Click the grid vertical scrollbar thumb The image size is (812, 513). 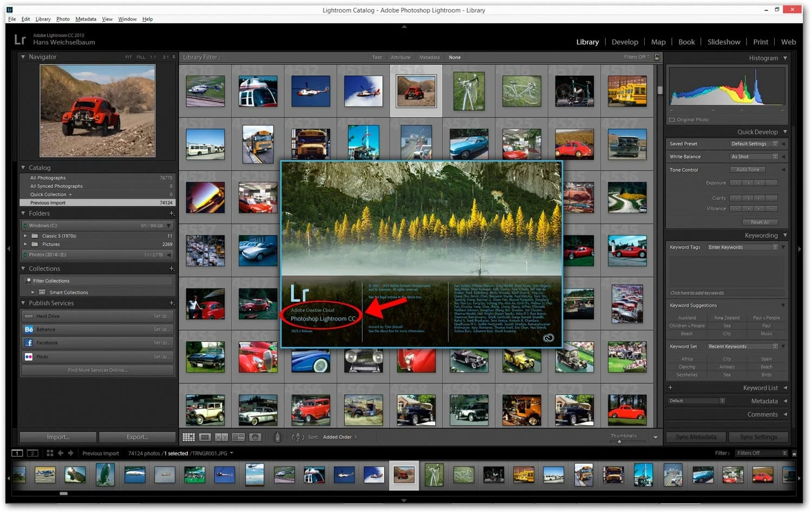pos(660,91)
